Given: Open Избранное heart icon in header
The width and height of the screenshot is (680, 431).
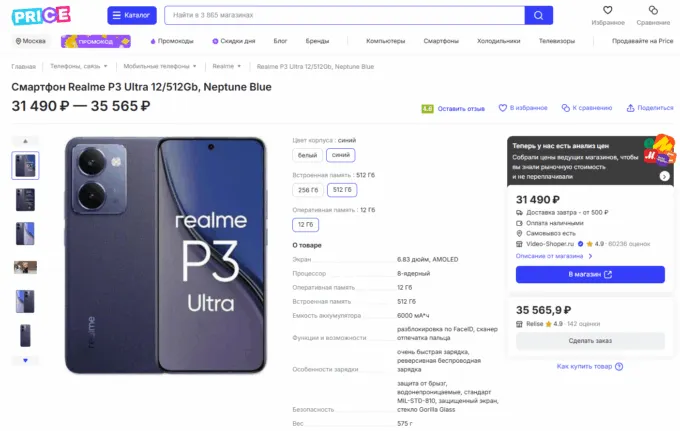Looking at the screenshot, I should tap(608, 11).
